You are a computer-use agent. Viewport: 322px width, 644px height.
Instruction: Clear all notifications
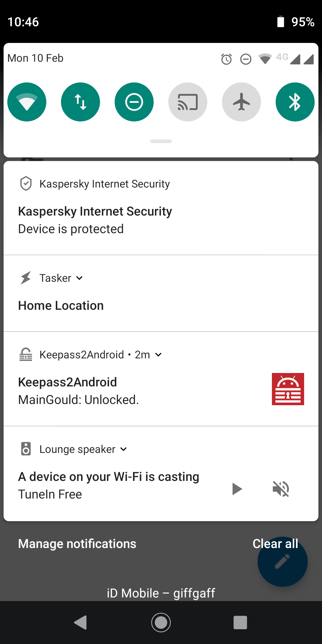275,543
